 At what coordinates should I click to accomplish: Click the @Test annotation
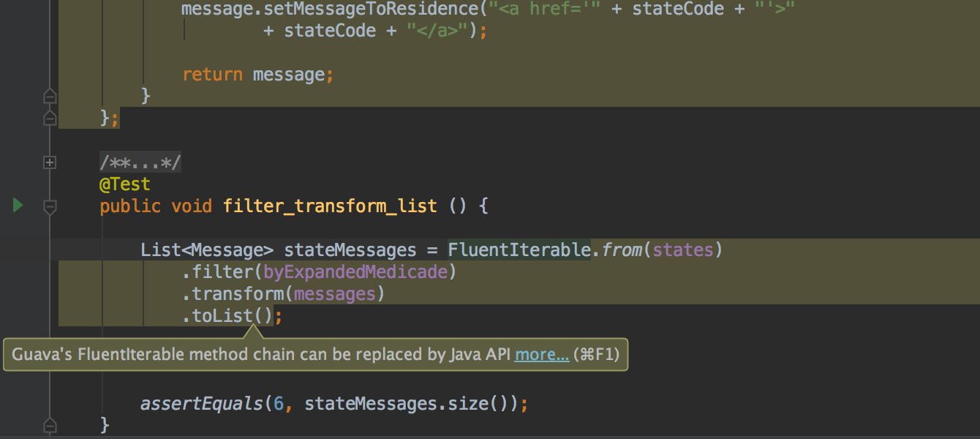coord(125,184)
